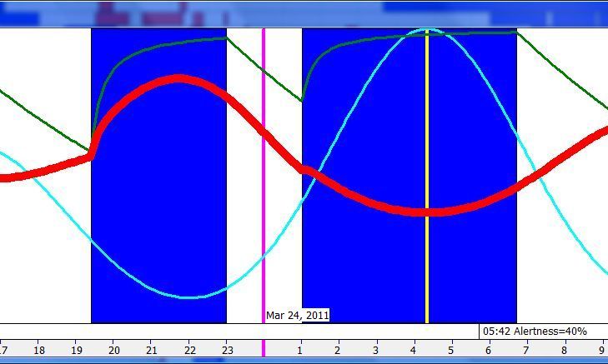Click hour 5 on the time axis
The image size is (608, 364).
tap(451, 351)
